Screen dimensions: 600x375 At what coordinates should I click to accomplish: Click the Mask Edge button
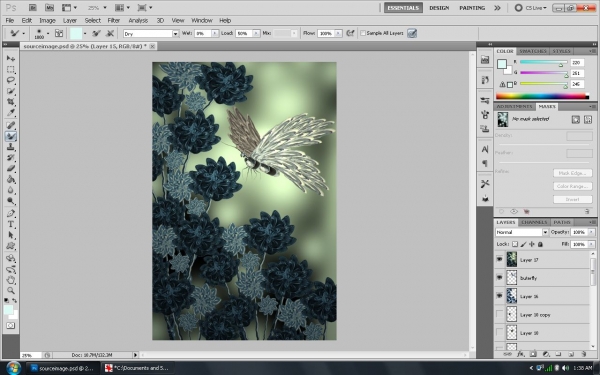click(x=572, y=173)
